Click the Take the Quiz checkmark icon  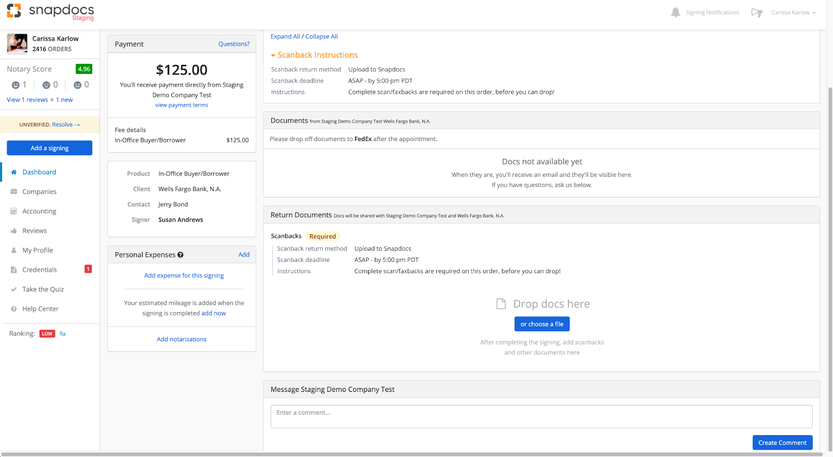(x=14, y=289)
